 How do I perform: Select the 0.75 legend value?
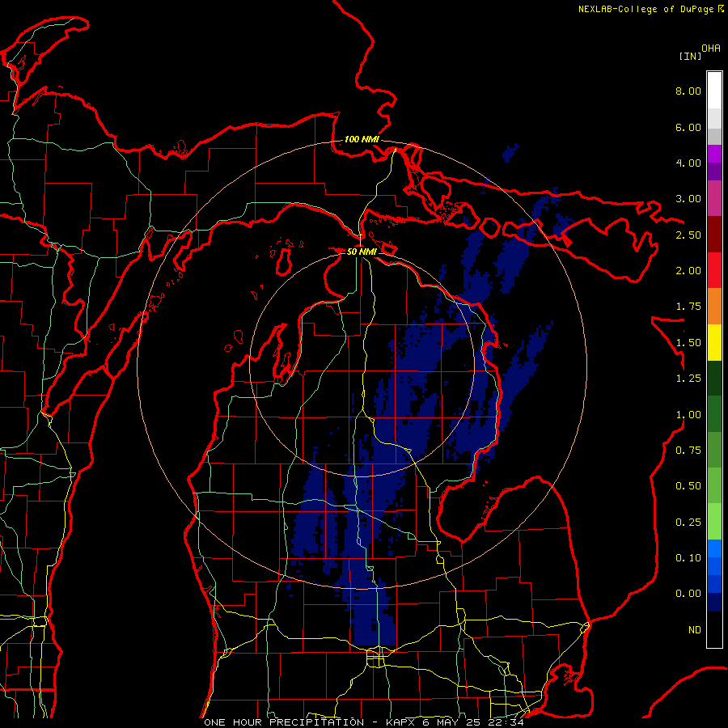pyautogui.click(x=688, y=451)
